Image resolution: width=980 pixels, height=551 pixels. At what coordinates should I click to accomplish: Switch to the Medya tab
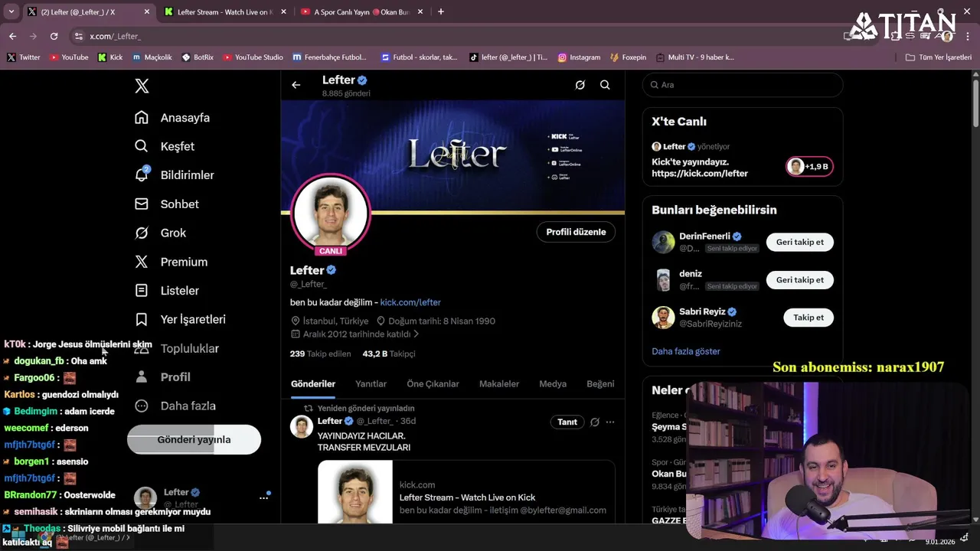tap(553, 384)
